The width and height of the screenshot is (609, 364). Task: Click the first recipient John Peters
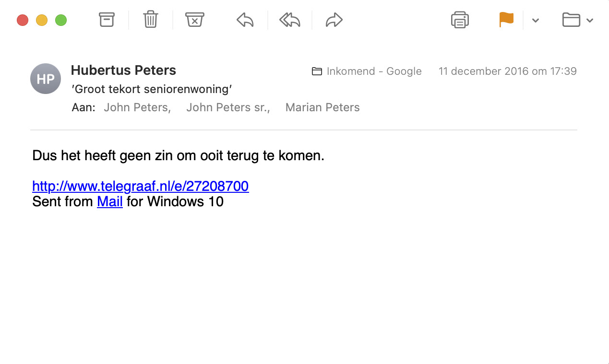click(137, 107)
